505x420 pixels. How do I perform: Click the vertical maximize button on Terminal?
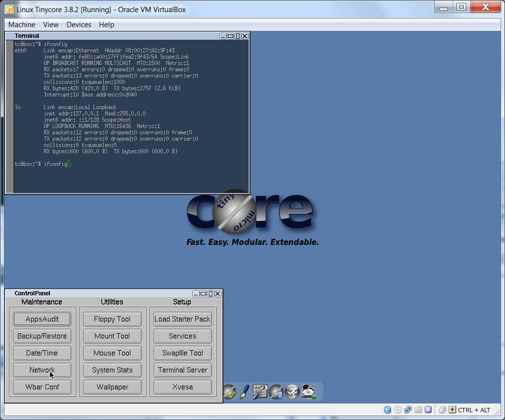(x=237, y=36)
